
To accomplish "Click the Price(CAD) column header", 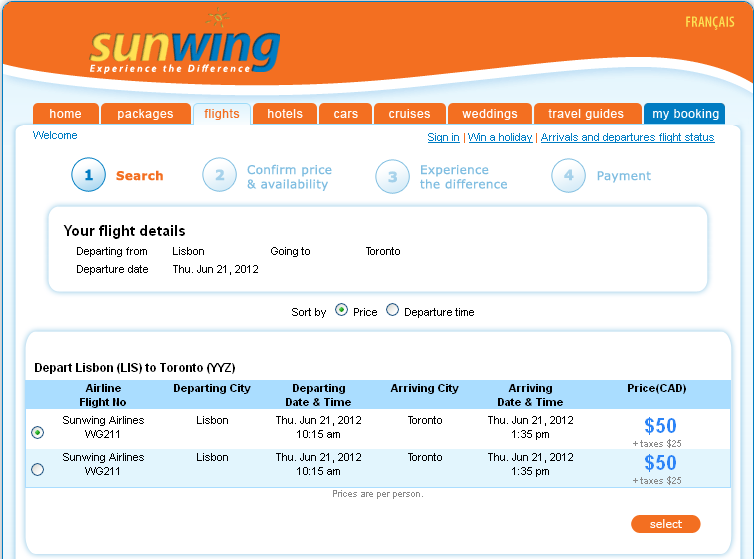I will pos(657,388).
